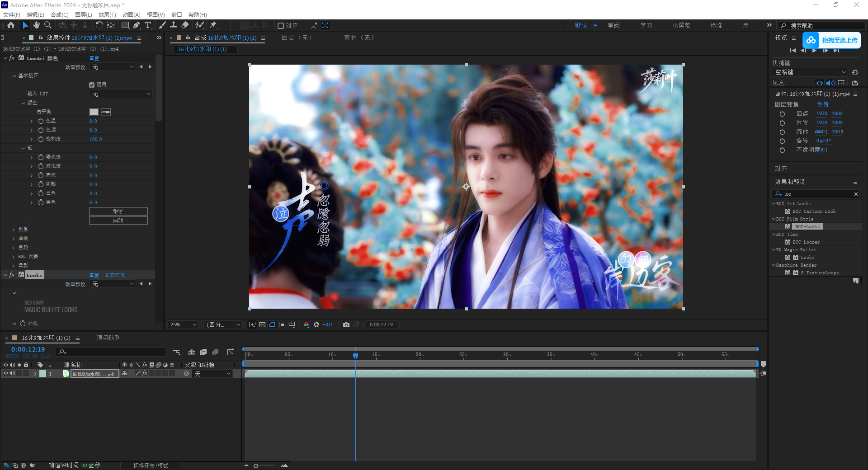Expand the HSL 次要 section
This screenshot has height=470, width=868.
point(14,257)
